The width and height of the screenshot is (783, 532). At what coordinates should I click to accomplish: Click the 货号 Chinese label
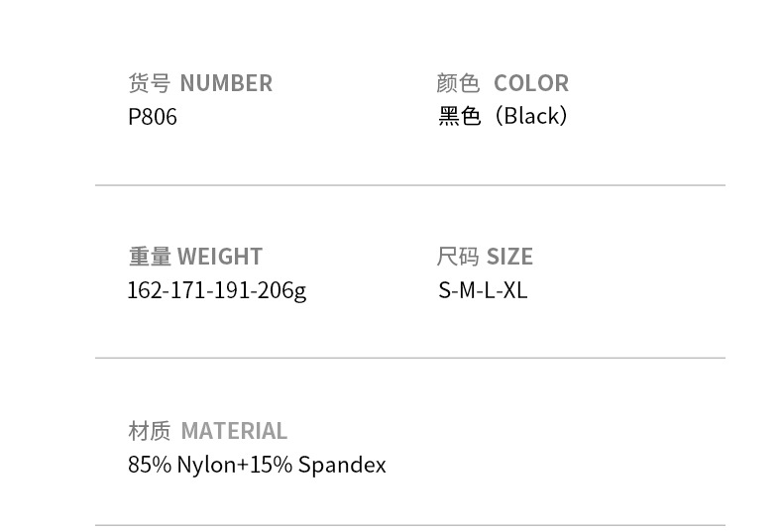pos(149,83)
